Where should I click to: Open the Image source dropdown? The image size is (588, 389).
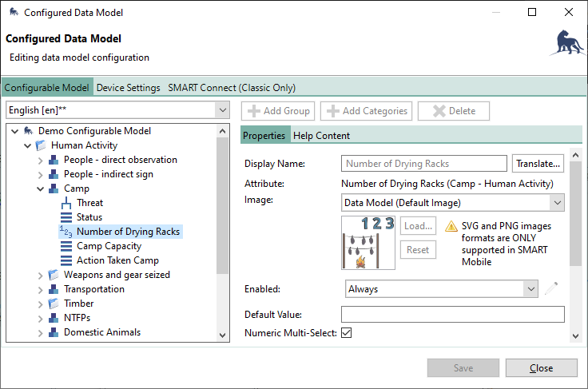[x=453, y=203]
